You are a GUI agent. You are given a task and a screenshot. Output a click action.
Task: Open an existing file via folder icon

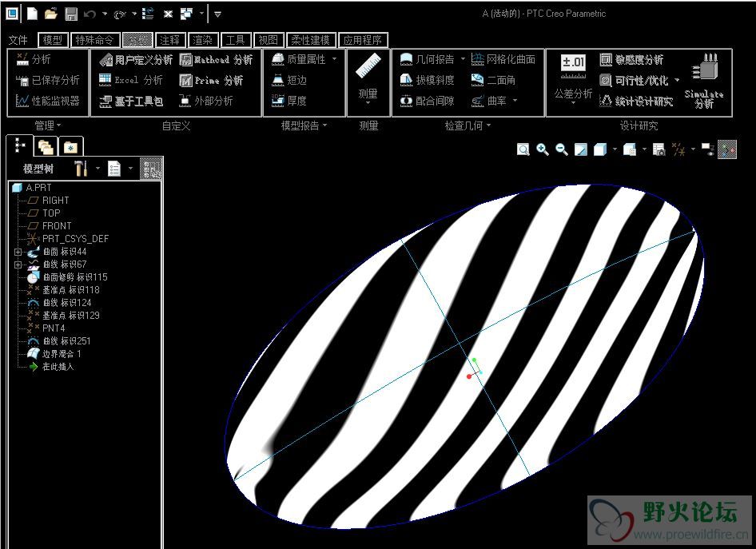[x=51, y=14]
